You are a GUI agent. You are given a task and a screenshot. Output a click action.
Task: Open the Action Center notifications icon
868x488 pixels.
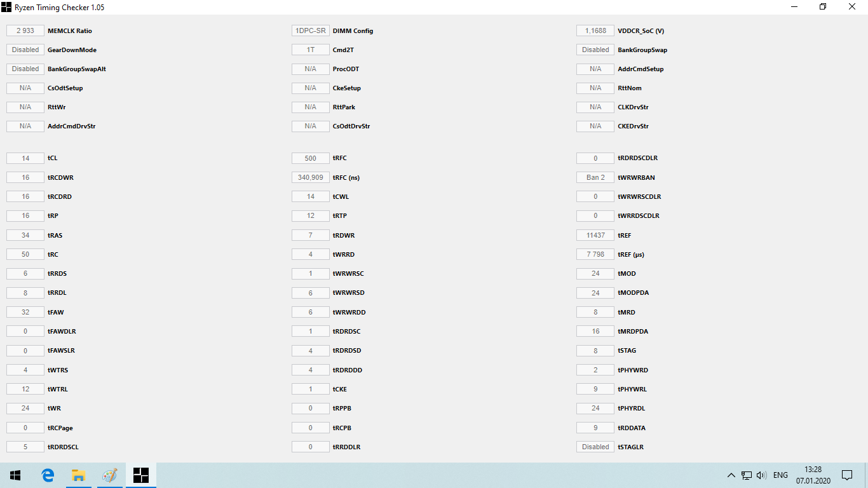pyautogui.click(x=846, y=475)
